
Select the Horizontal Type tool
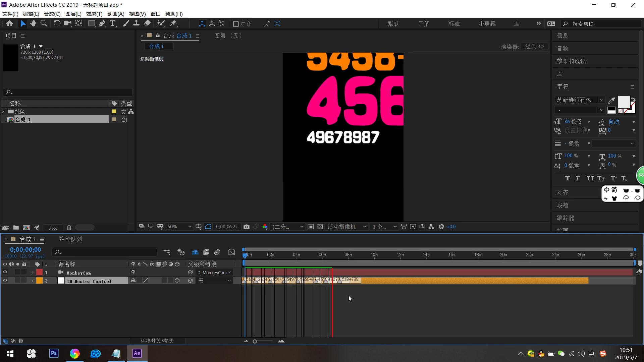coord(113,23)
